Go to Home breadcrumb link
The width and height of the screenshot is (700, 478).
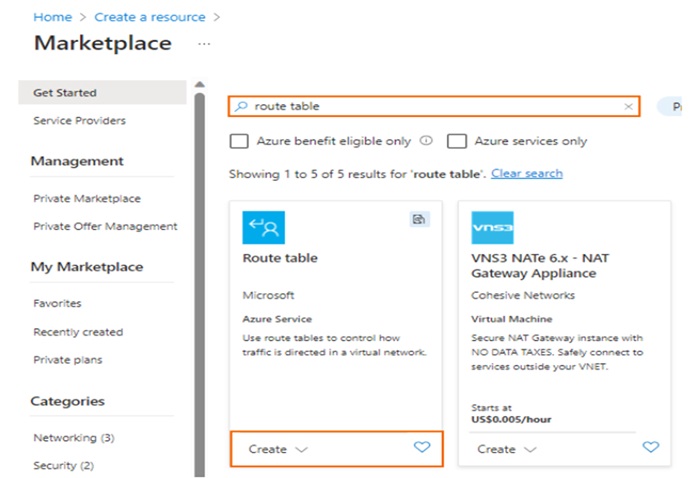coord(52,17)
